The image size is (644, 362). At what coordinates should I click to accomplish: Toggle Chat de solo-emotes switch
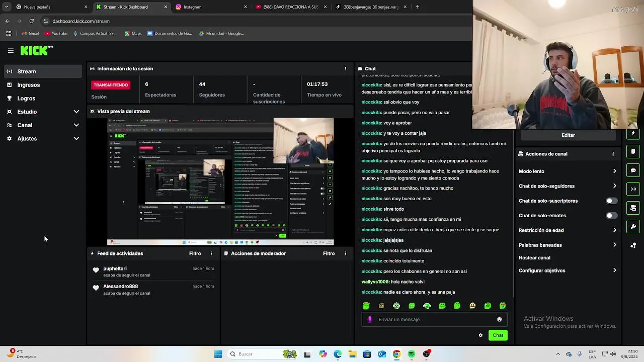click(x=611, y=216)
